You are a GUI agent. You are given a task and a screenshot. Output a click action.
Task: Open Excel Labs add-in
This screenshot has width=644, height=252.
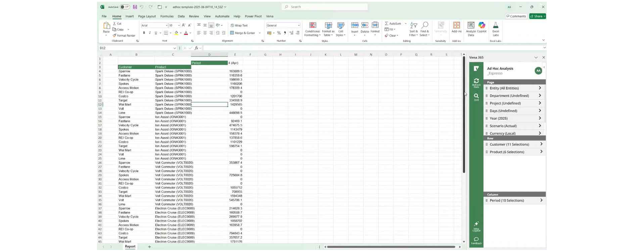click(x=495, y=29)
